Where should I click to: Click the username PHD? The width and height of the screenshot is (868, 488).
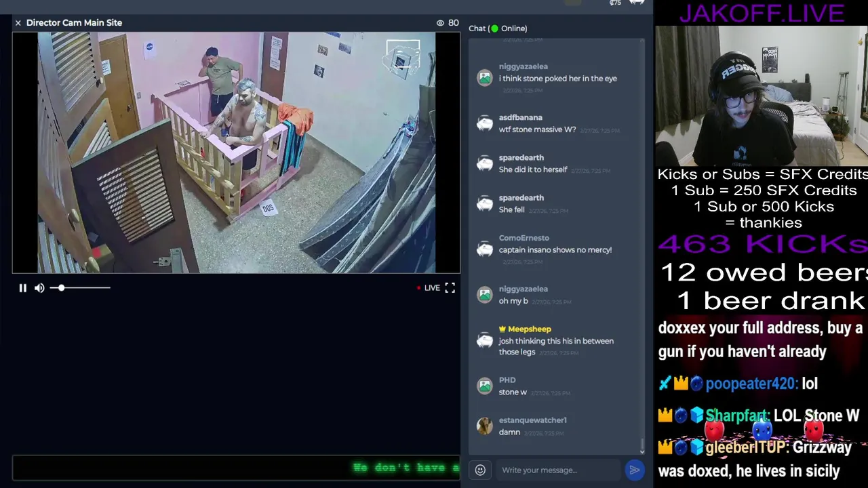point(507,380)
